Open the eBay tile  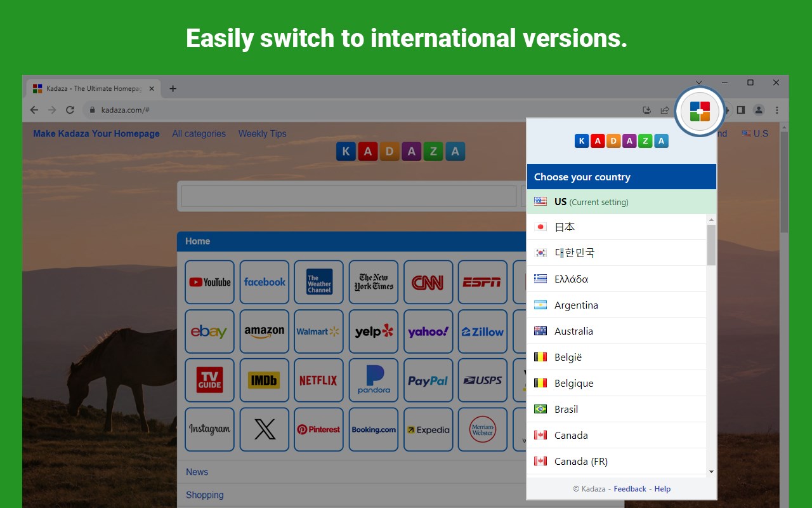point(209,331)
